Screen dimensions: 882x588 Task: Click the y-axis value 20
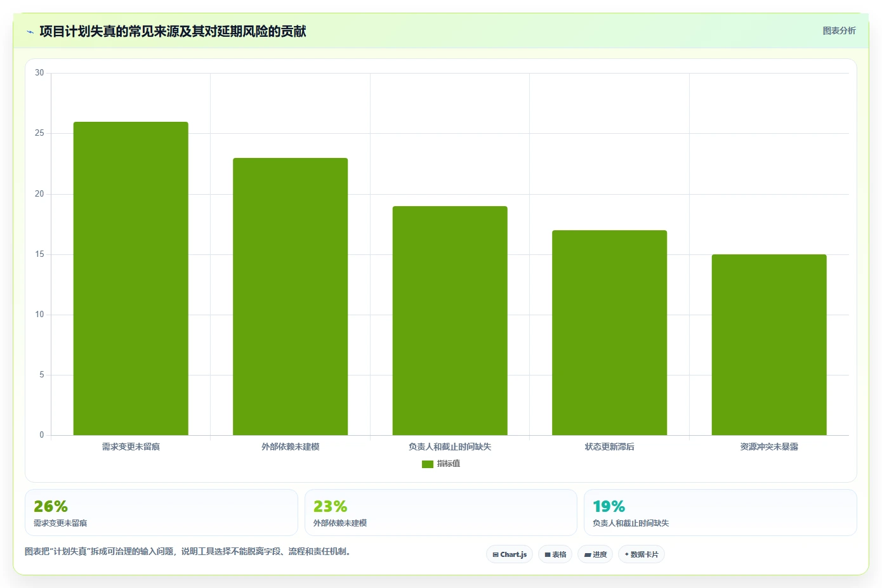tap(39, 194)
